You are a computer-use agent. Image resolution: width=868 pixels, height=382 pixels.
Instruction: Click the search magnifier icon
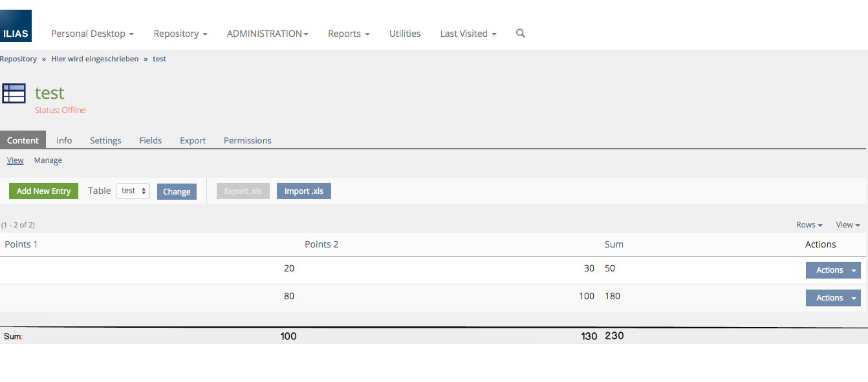point(521,34)
